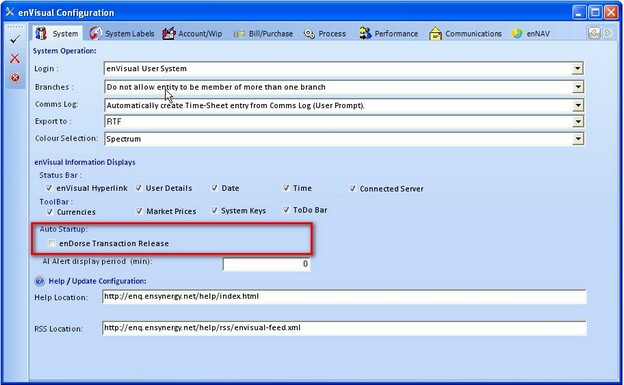This screenshot has height=385, width=624.
Task: Click the checkmark apply icon in left toolbar
Action: (x=15, y=39)
